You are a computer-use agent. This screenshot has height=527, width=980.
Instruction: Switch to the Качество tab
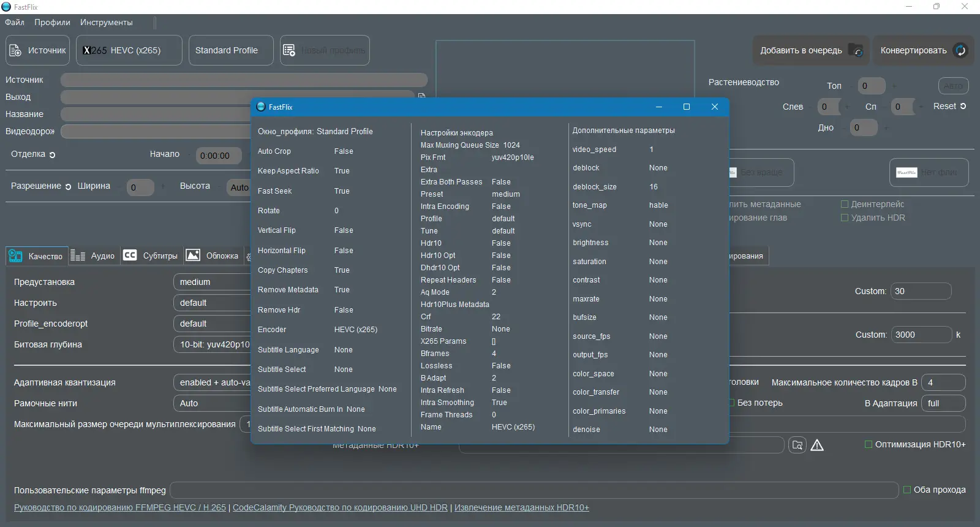point(36,256)
